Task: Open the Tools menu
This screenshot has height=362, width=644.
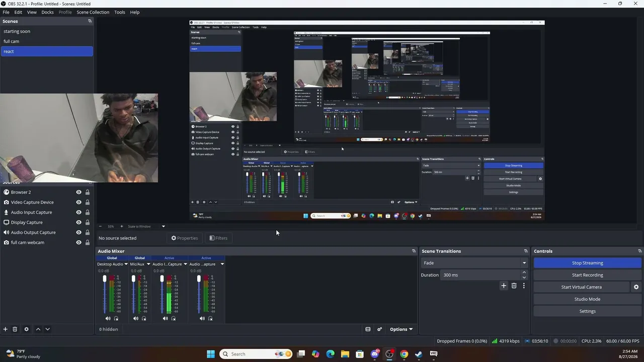Action: [x=119, y=12]
